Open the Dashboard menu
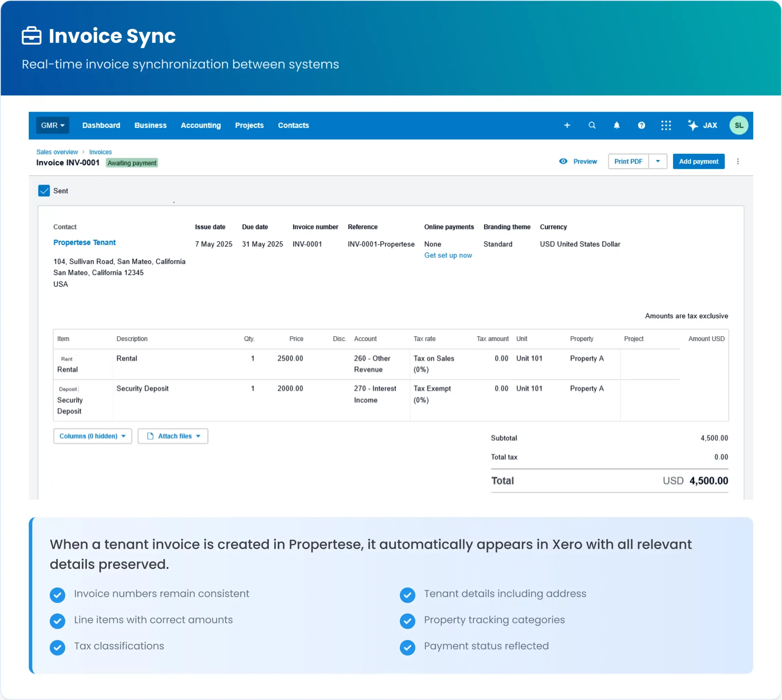Screen dimensions: 782x700 [x=101, y=126]
